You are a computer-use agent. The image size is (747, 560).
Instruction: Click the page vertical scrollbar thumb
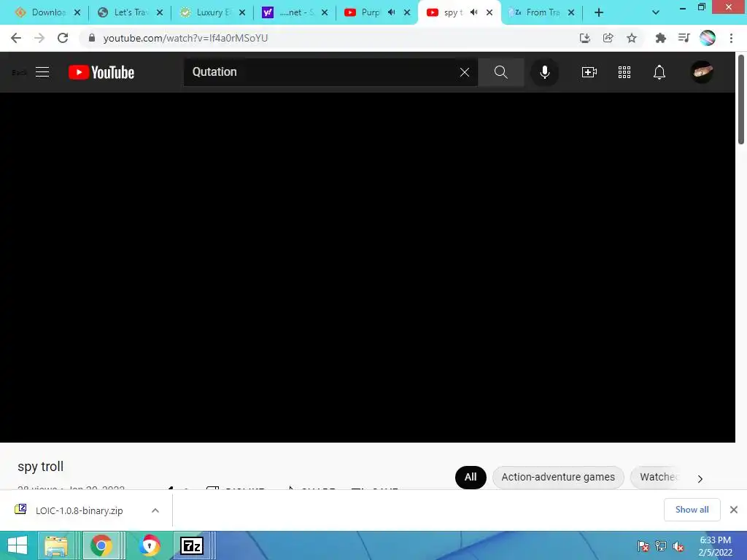point(741,99)
